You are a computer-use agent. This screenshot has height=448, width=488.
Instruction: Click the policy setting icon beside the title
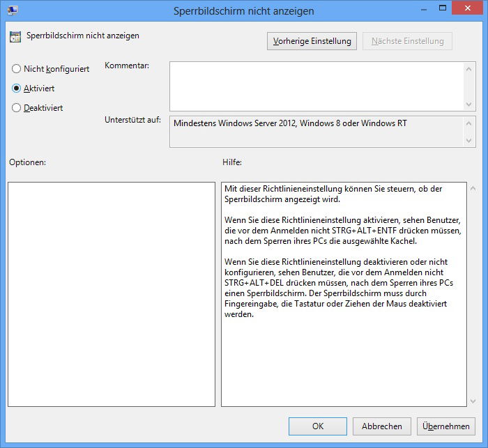point(15,37)
